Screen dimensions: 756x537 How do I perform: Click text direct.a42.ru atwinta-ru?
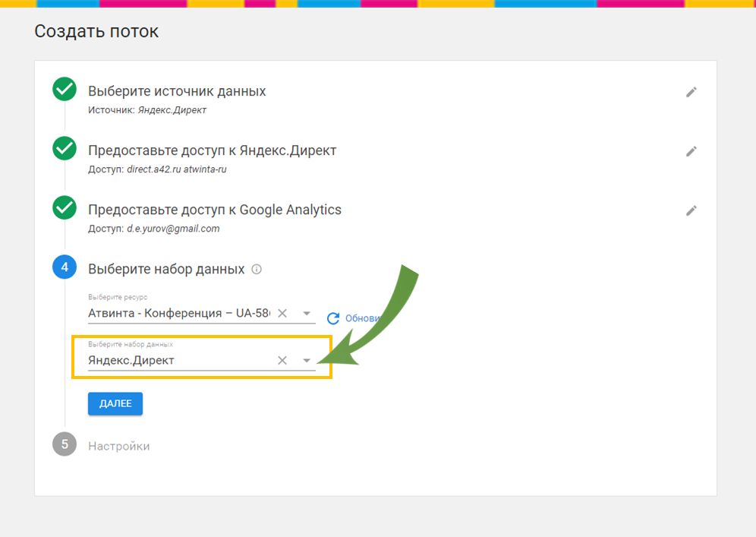pyautogui.click(x=176, y=169)
